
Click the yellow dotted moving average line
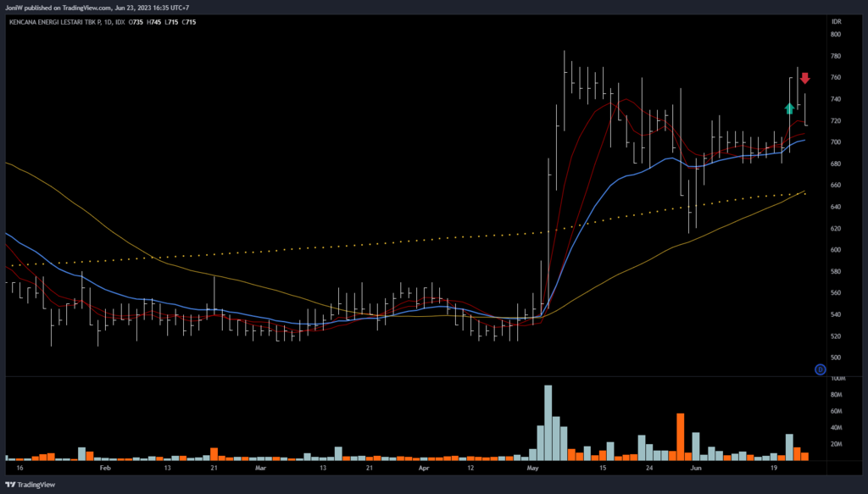click(339, 247)
